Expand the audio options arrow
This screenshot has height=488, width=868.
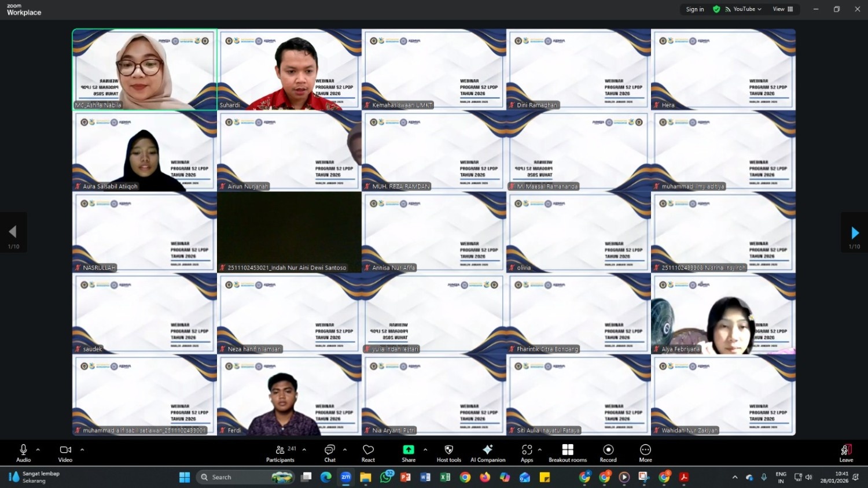38,449
